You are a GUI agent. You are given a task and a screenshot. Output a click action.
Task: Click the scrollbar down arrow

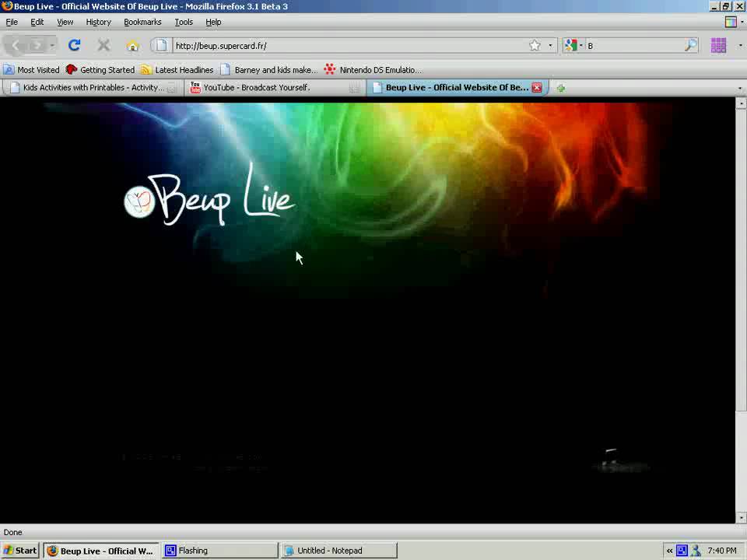(741, 516)
